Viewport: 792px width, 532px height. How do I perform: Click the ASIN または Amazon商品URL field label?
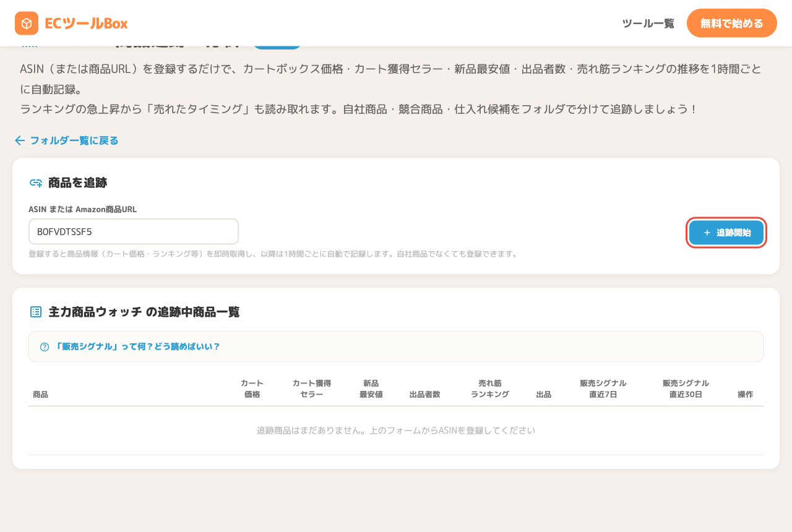click(82, 209)
